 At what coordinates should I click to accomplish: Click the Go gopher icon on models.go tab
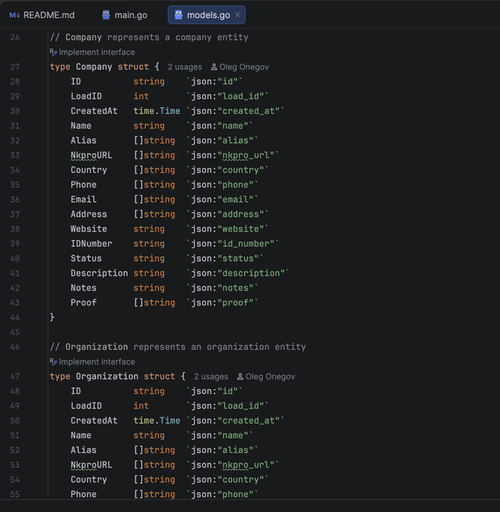pyautogui.click(x=178, y=15)
